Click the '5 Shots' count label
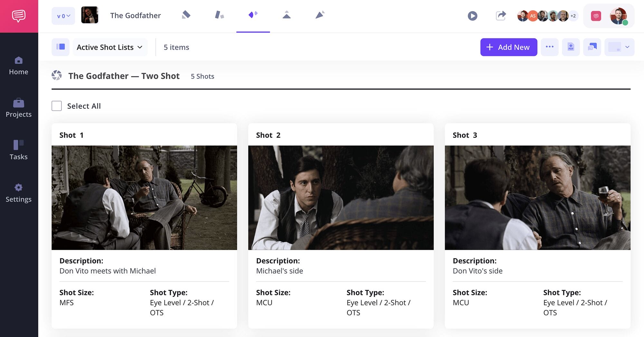 coord(203,76)
